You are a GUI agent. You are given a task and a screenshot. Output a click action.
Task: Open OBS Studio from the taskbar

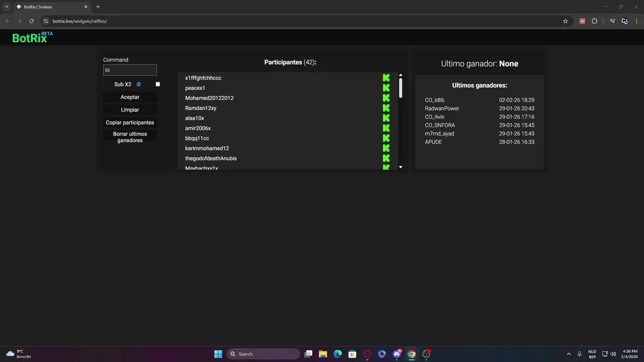(x=427, y=354)
